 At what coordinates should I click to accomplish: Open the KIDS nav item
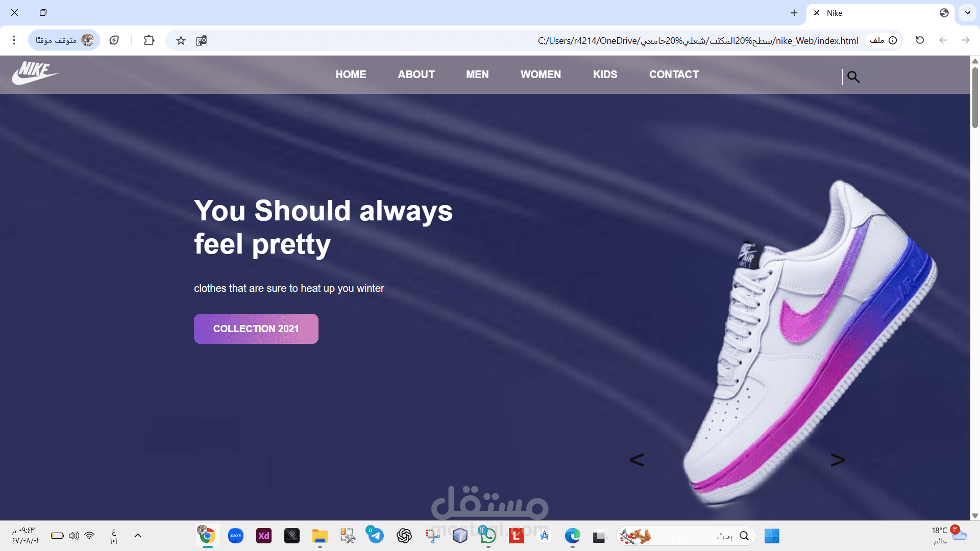click(605, 74)
